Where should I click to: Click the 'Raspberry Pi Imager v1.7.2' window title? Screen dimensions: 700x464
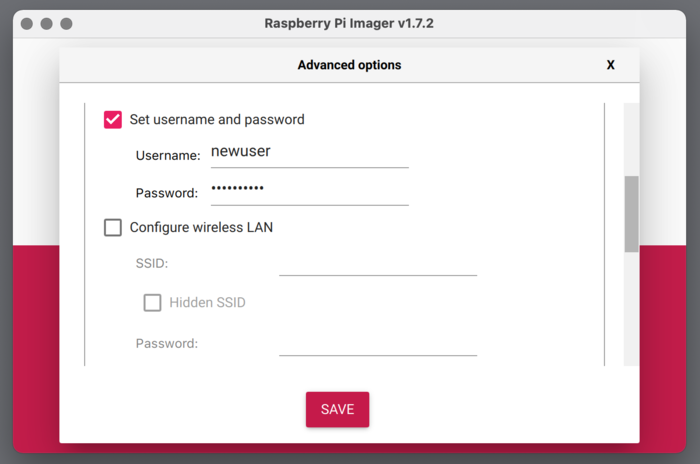349,23
